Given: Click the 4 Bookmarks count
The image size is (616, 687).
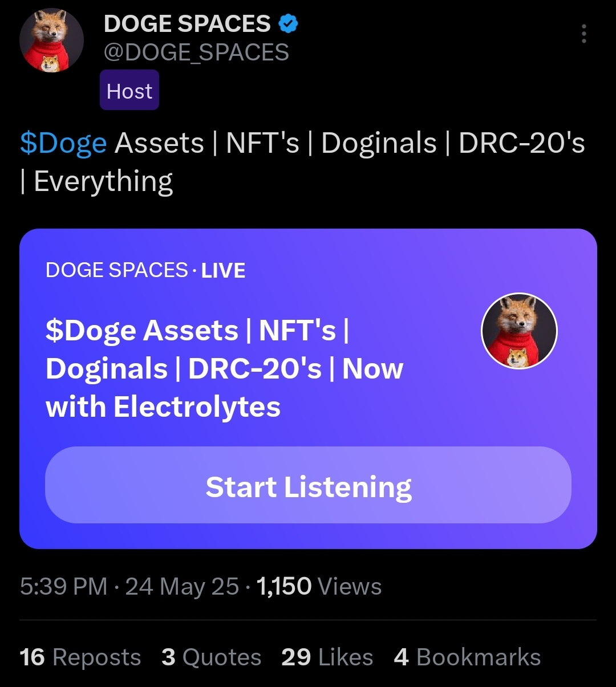Looking at the screenshot, I should (467, 657).
